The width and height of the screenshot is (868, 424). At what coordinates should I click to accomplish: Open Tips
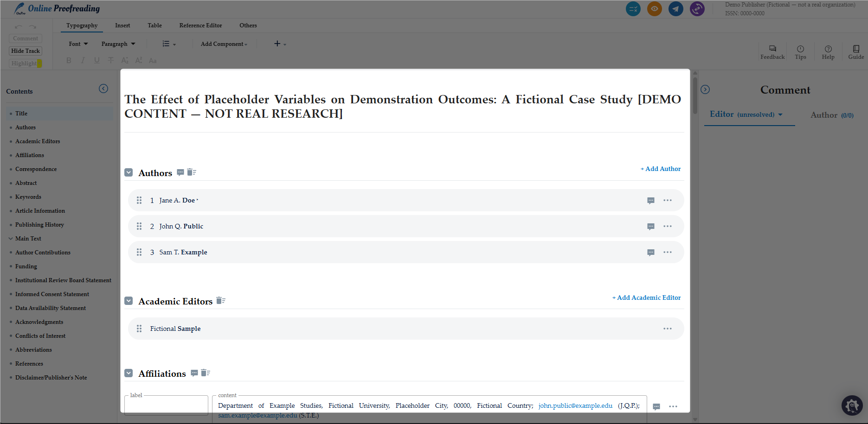click(x=800, y=52)
